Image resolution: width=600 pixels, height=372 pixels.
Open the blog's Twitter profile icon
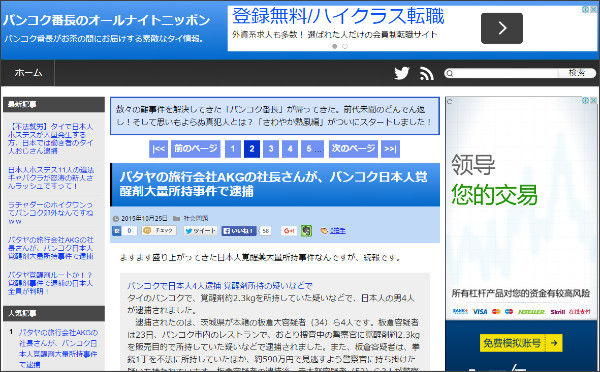(x=401, y=73)
